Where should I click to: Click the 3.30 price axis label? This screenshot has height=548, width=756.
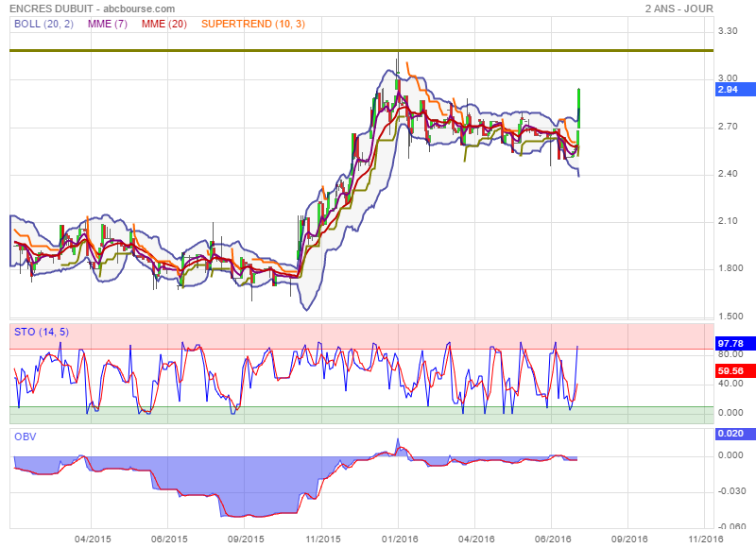[728, 31]
